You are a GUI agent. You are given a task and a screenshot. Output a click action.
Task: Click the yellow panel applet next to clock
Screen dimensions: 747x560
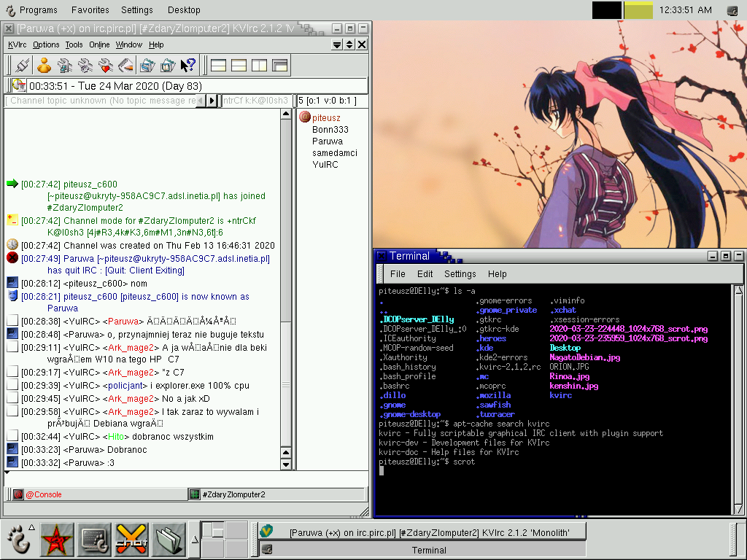pos(638,10)
